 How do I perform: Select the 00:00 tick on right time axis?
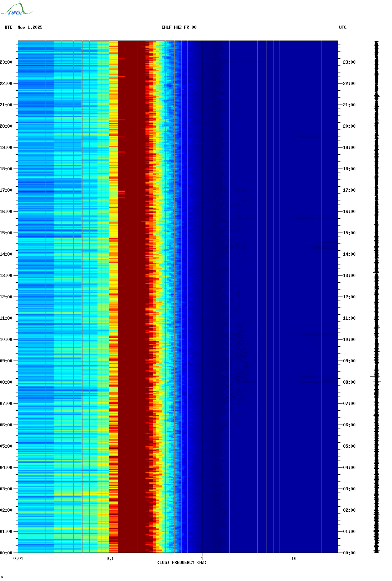[x=340, y=553]
